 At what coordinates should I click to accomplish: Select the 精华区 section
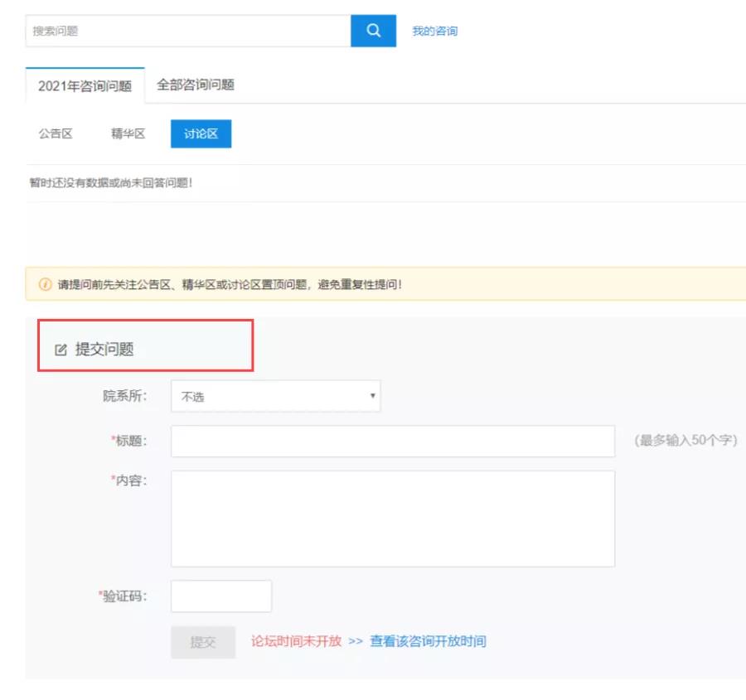pyautogui.click(x=128, y=134)
